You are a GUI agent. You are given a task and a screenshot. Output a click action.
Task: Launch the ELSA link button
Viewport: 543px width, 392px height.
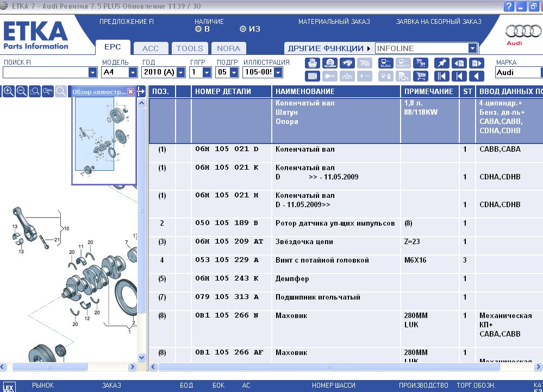[385, 63]
